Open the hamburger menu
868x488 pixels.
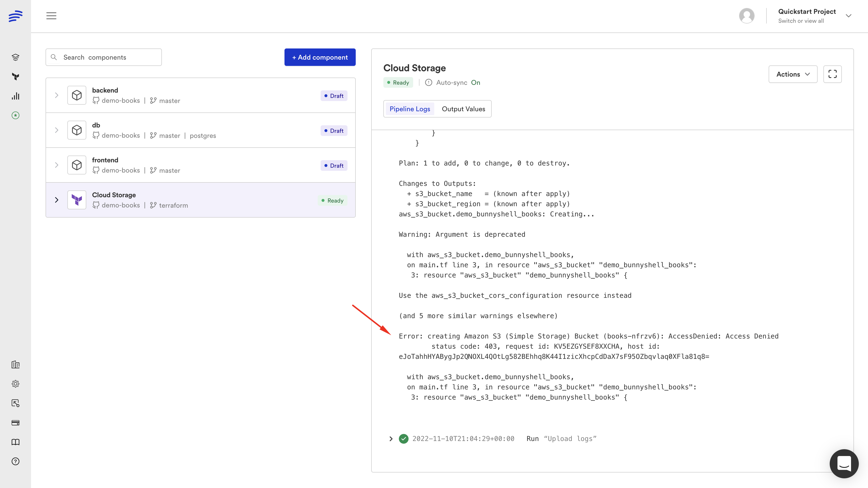coord(51,16)
